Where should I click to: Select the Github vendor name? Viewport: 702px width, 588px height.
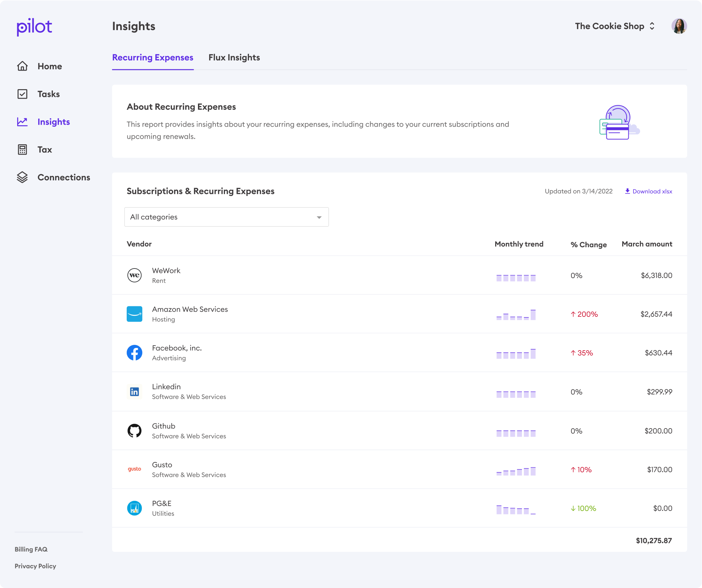[164, 426]
